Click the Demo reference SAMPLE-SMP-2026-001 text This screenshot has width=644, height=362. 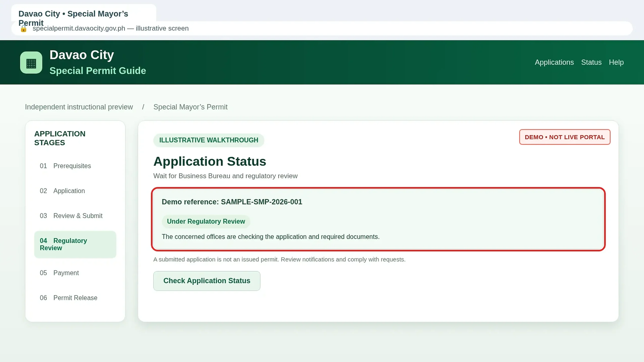[232, 202]
